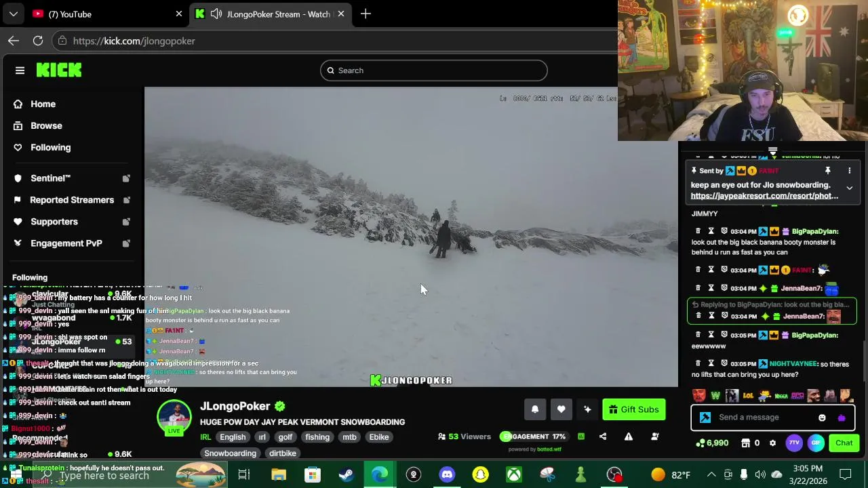
Task: Click the purple gift icon in chat input
Action: [x=842, y=418]
